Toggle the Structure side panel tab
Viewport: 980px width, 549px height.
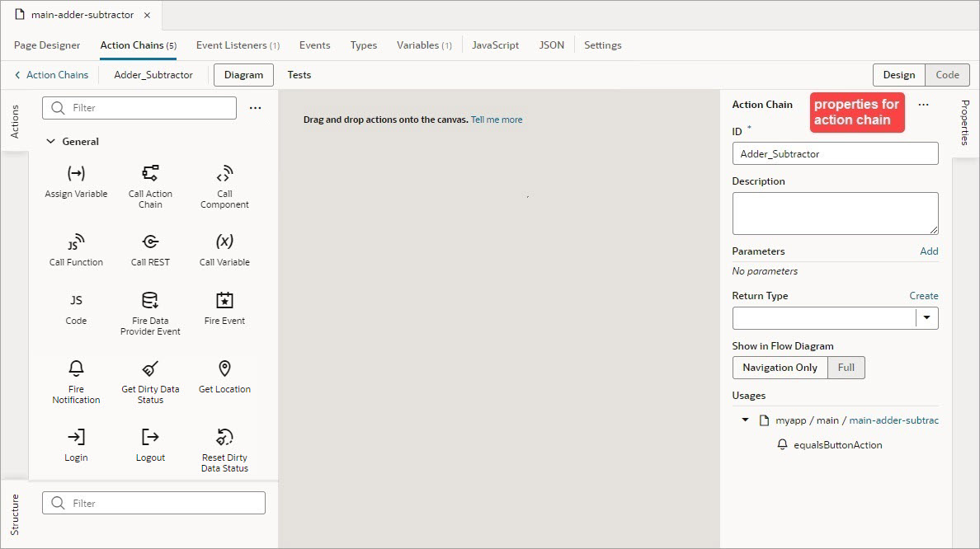(x=15, y=514)
